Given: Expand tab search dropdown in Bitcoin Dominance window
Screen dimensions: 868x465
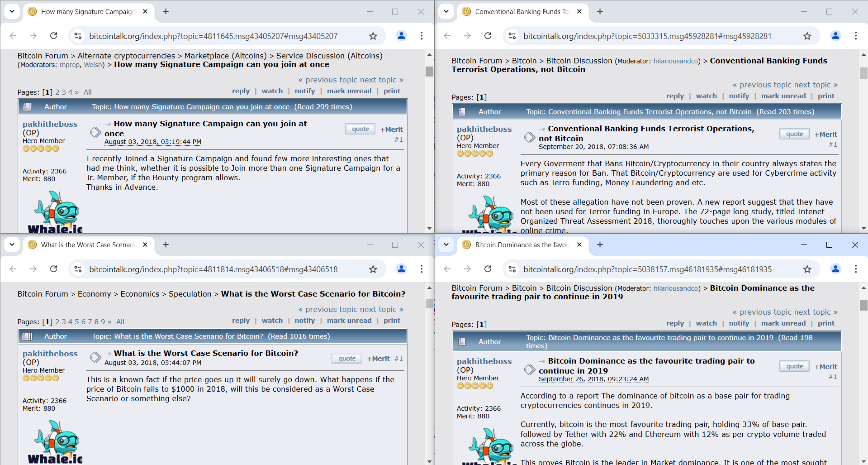Looking at the screenshot, I should pyautogui.click(x=446, y=244).
